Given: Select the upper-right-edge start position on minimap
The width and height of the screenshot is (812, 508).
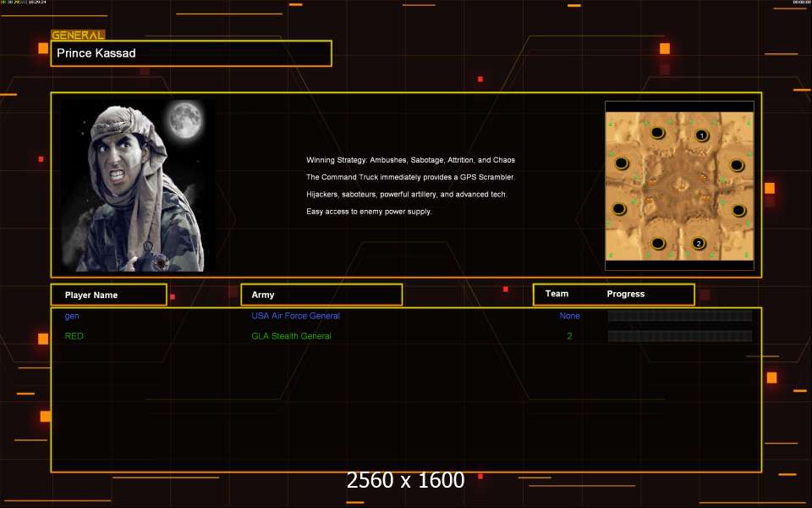Looking at the screenshot, I should pyautogui.click(x=737, y=165).
